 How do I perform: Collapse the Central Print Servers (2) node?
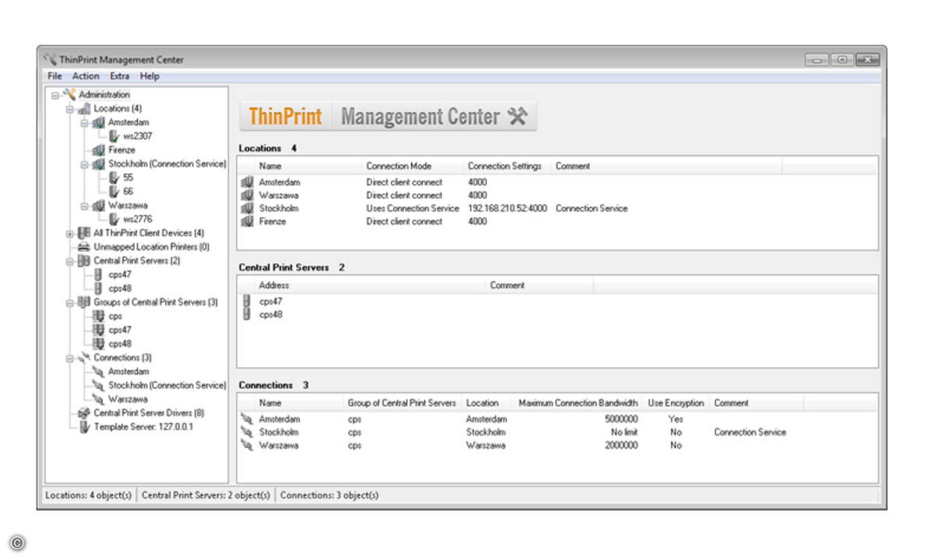pyautogui.click(x=70, y=261)
